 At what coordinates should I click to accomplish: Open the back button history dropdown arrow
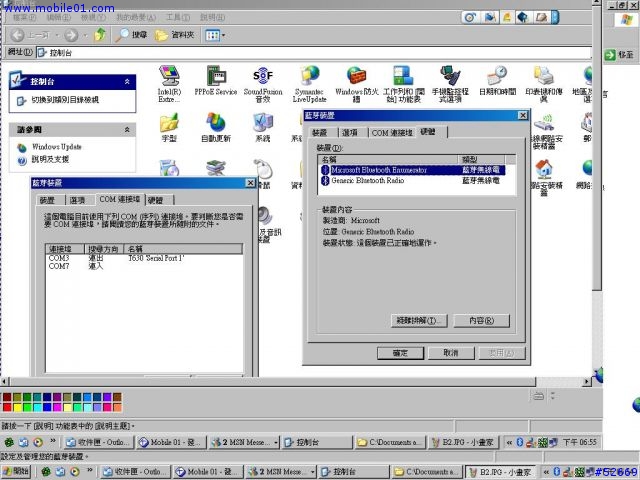tap(57, 35)
